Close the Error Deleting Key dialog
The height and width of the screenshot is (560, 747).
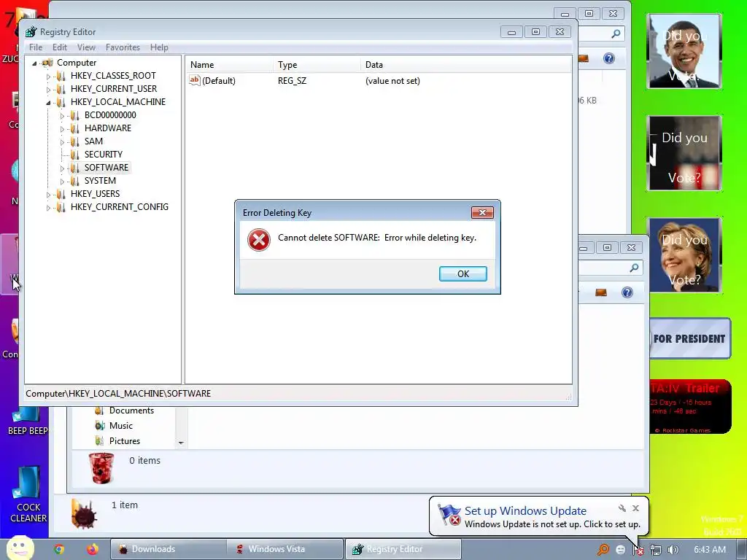[482, 212]
